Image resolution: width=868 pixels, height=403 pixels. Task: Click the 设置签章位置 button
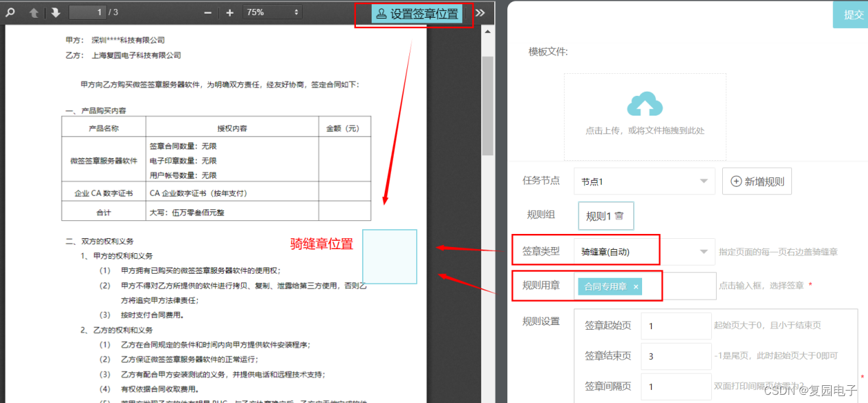pyautogui.click(x=417, y=14)
